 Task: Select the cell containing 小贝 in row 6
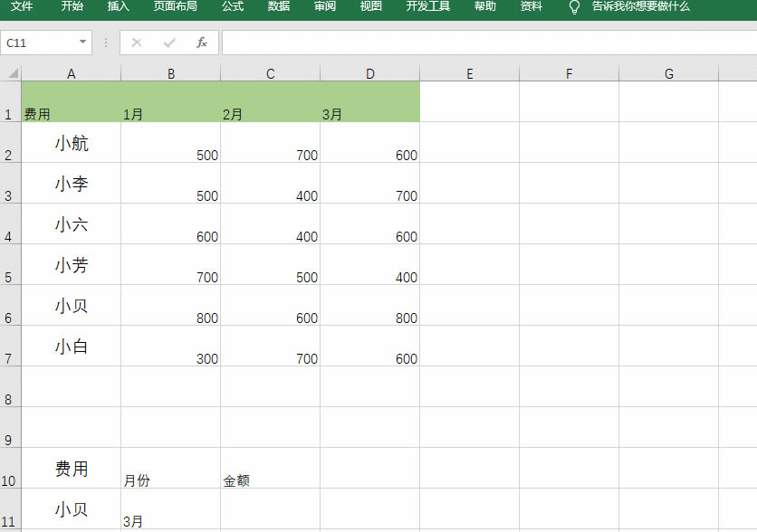pos(71,306)
